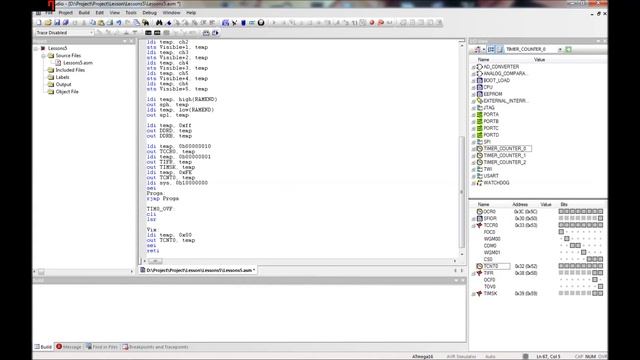The image size is (640, 360).
Task: Click the black-and-white round icon in the build toolbar
Action: point(261,23)
